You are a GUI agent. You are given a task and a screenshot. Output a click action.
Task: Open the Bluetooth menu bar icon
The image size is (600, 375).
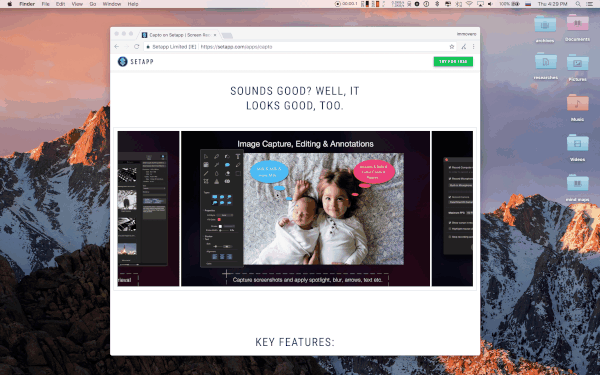[x=437, y=4]
